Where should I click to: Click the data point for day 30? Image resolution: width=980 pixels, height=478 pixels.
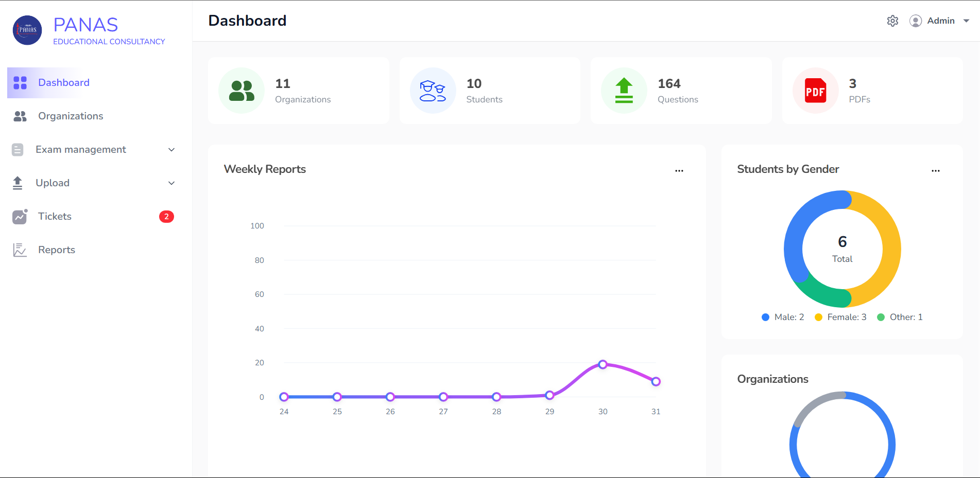(x=603, y=364)
